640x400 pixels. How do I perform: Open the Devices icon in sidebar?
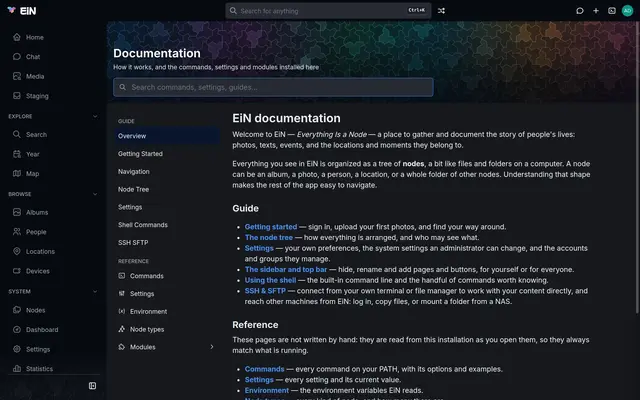coord(17,271)
